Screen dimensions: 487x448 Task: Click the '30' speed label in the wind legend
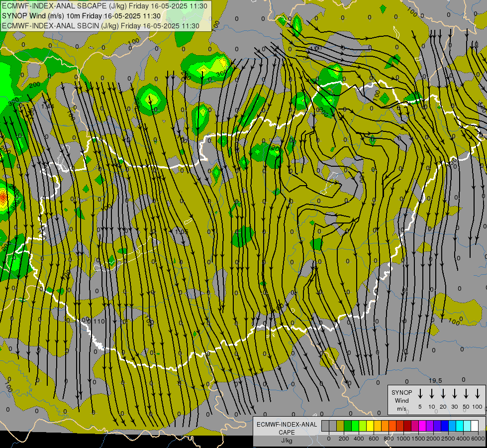tap(454, 407)
